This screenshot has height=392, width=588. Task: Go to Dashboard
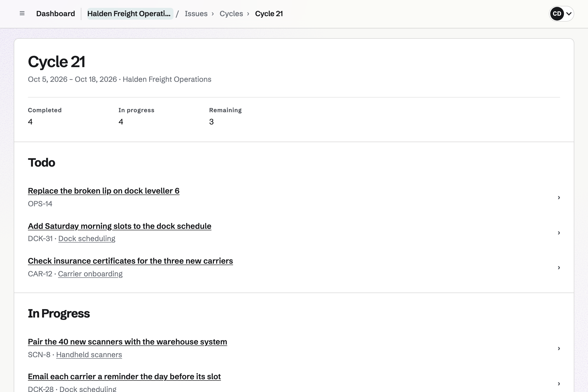[56, 13]
